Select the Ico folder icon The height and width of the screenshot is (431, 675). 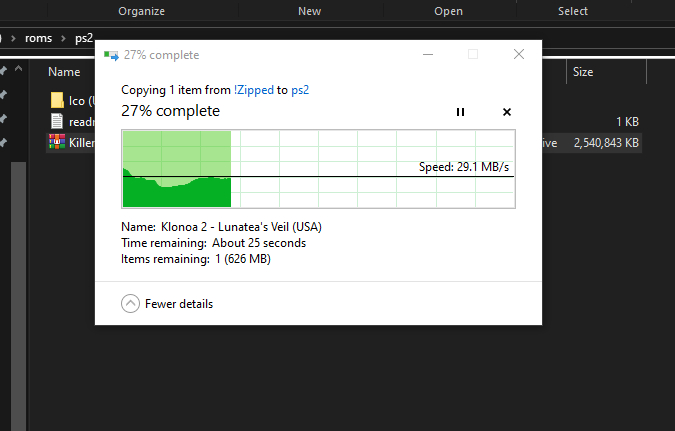[x=58, y=100]
